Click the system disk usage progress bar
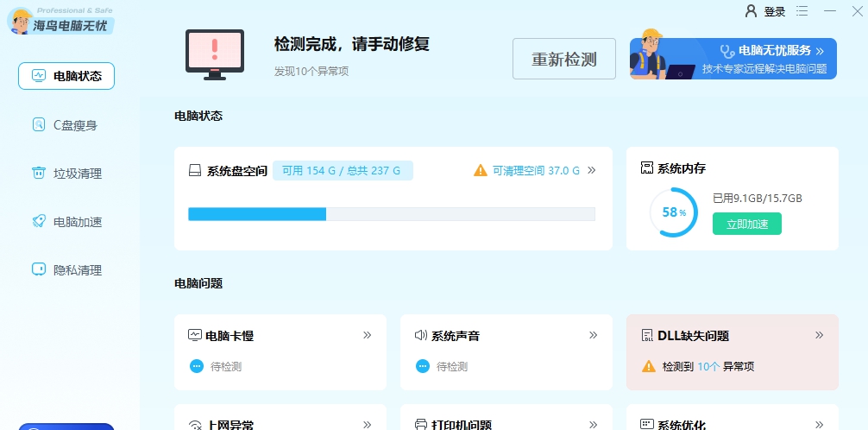This screenshot has width=868, height=430. (392, 214)
